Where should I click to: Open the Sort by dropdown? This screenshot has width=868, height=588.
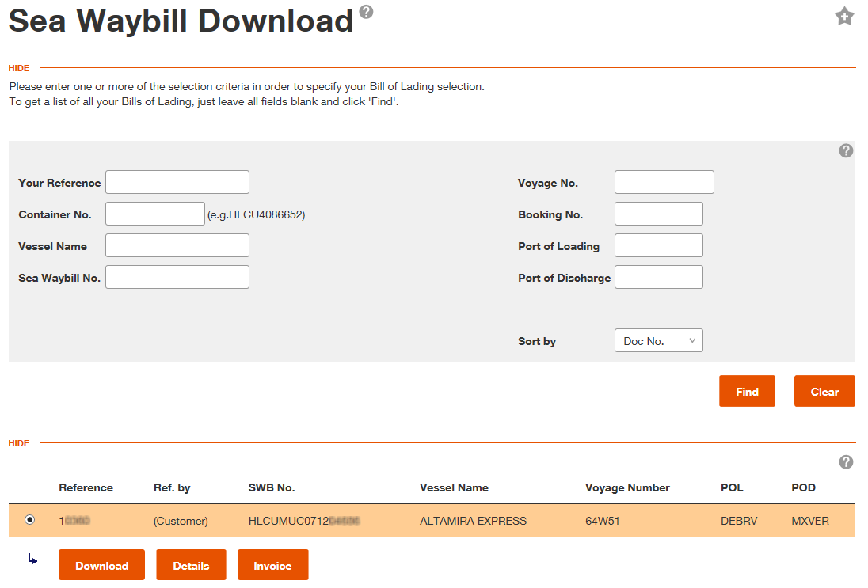point(658,341)
